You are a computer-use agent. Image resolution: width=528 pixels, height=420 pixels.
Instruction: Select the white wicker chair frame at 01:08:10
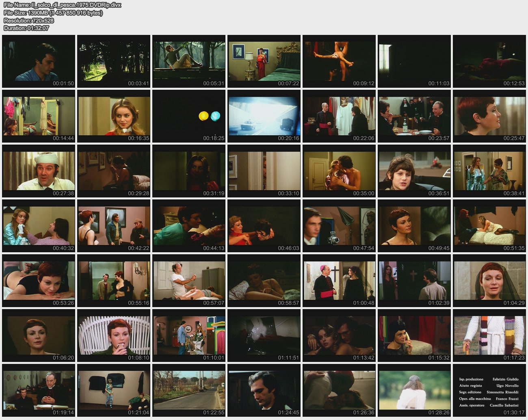(x=114, y=336)
